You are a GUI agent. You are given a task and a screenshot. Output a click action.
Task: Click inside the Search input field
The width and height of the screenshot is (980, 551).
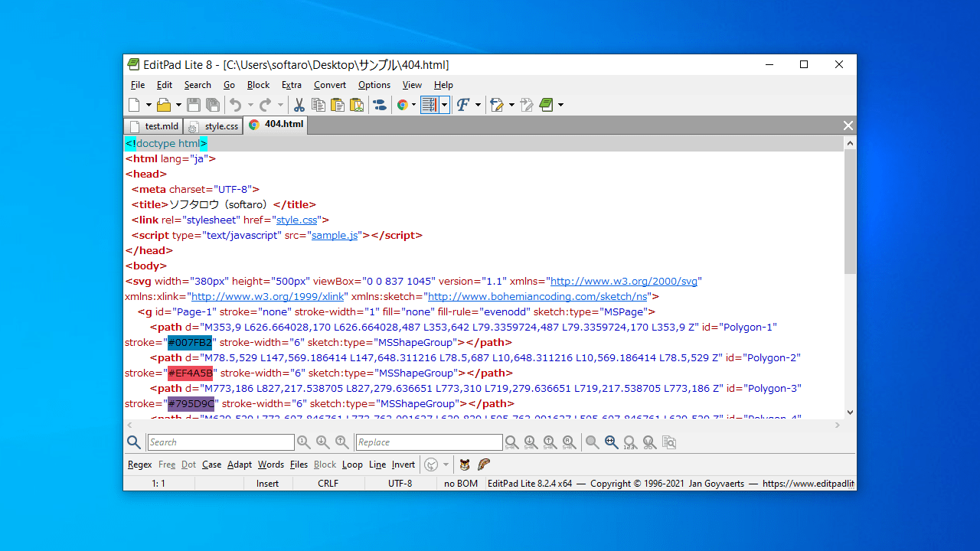(x=220, y=442)
